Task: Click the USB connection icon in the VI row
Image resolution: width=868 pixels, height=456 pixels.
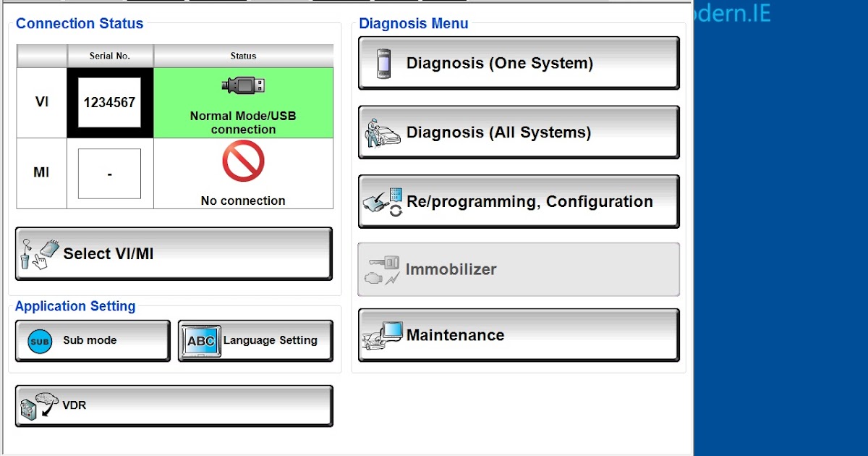Action: click(242, 87)
